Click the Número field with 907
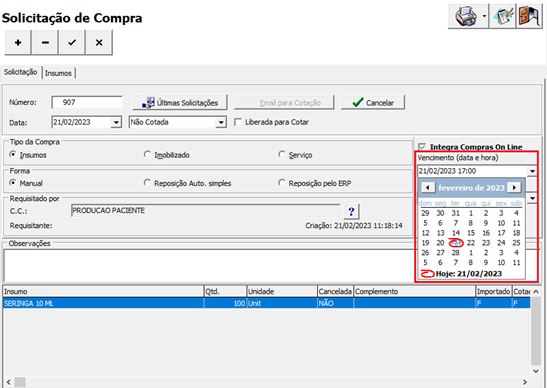 [x=87, y=102]
